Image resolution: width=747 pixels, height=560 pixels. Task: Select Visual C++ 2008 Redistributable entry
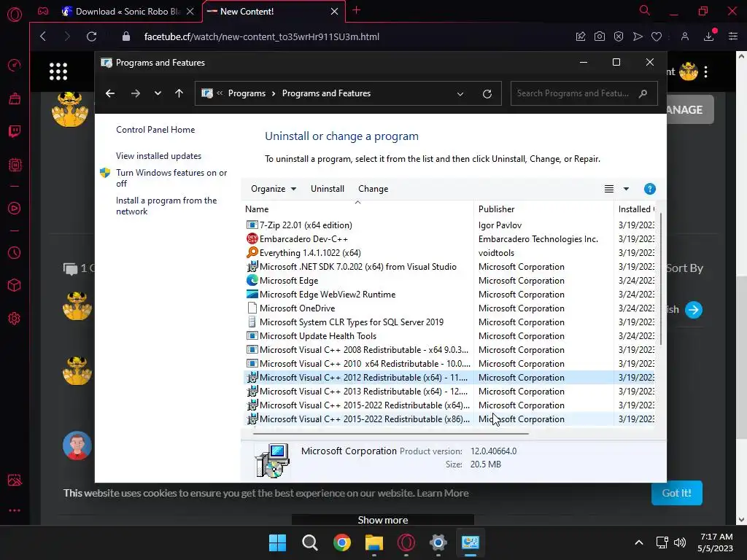click(449, 349)
